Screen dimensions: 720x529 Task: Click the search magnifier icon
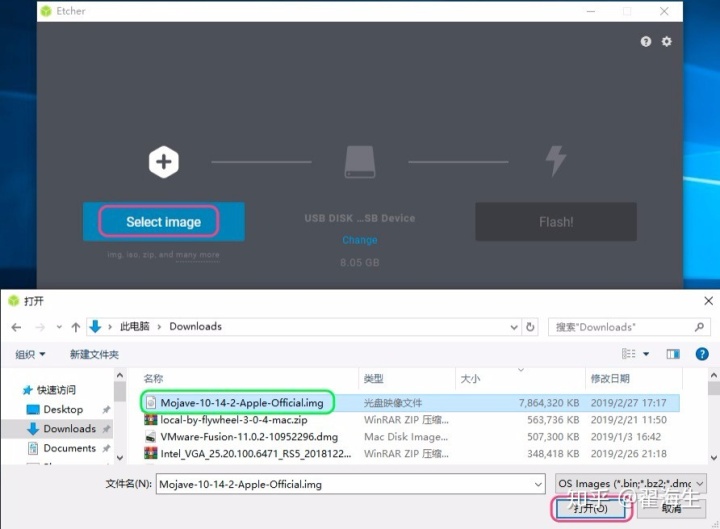click(x=699, y=327)
